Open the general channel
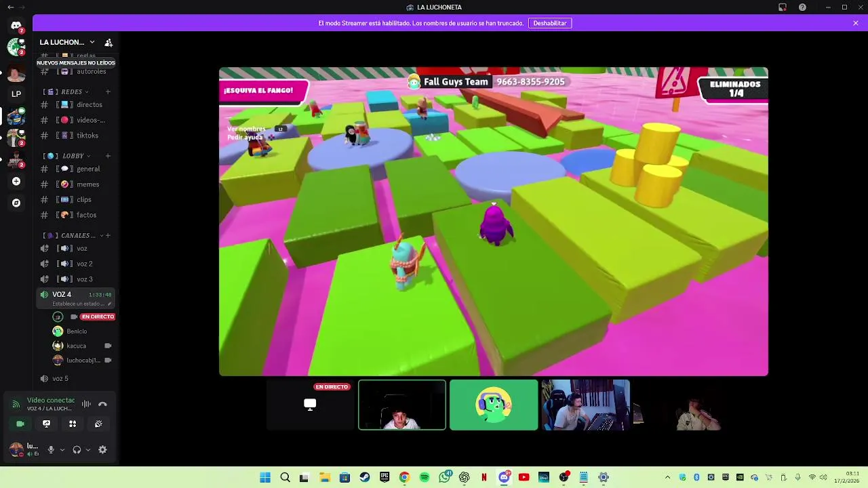868x488 pixels. (76, 169)
